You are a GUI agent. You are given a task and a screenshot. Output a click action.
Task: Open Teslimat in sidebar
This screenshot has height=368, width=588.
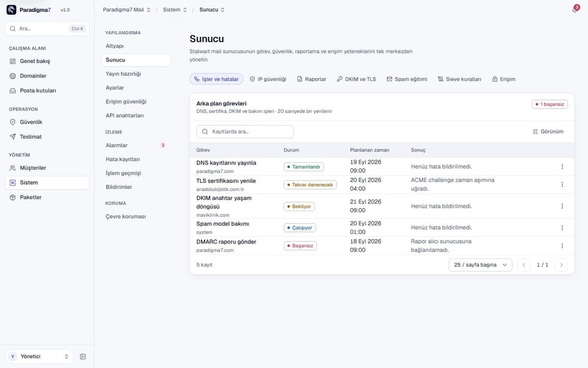(x=47, y=136)
